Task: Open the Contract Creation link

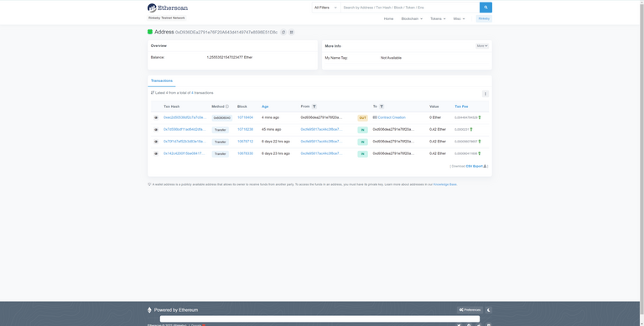Action: click(392, 117)
